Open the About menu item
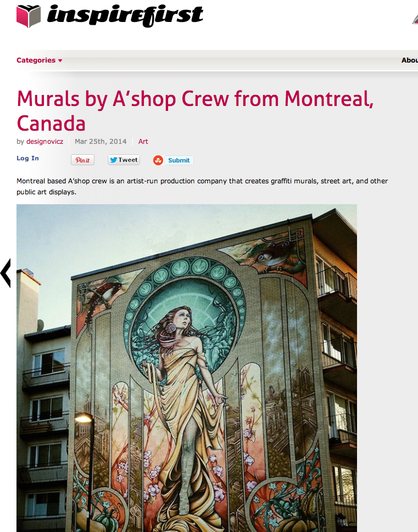The width and height of the screenshot is (418, 532). [410, 60]
